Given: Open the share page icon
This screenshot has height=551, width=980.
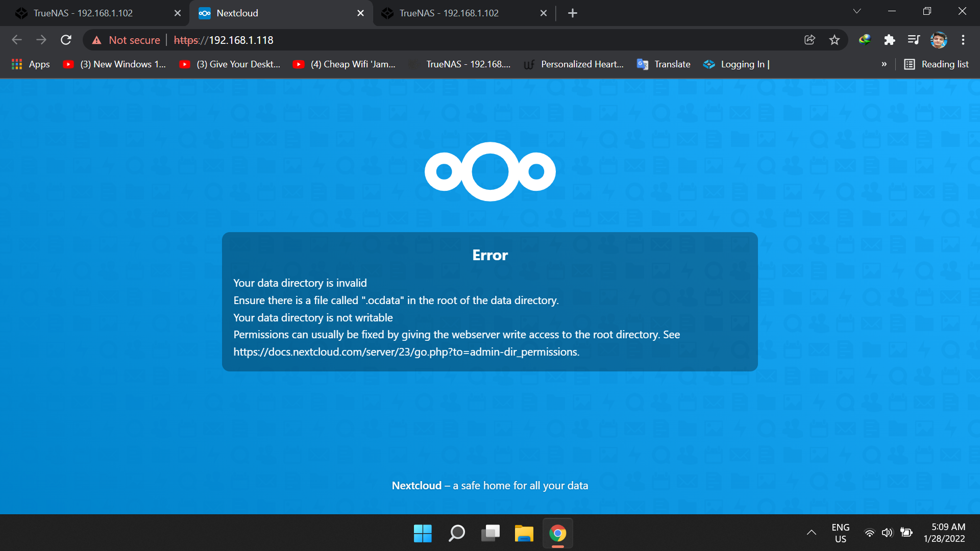Looking at the screenshot, I should pos(810,40).
